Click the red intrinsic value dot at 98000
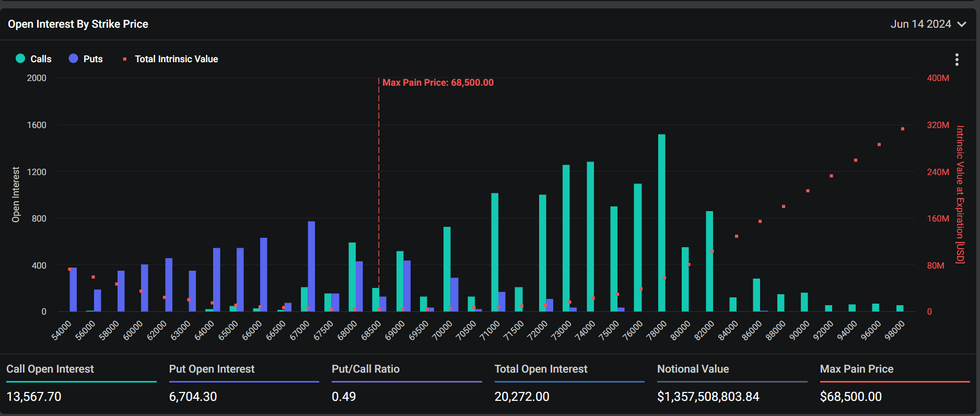980x416 pixels. 903,129
